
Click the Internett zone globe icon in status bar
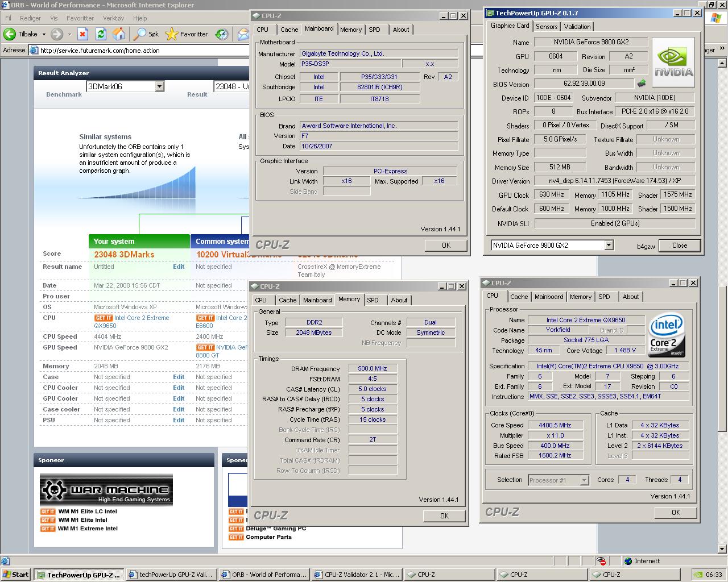628,561
